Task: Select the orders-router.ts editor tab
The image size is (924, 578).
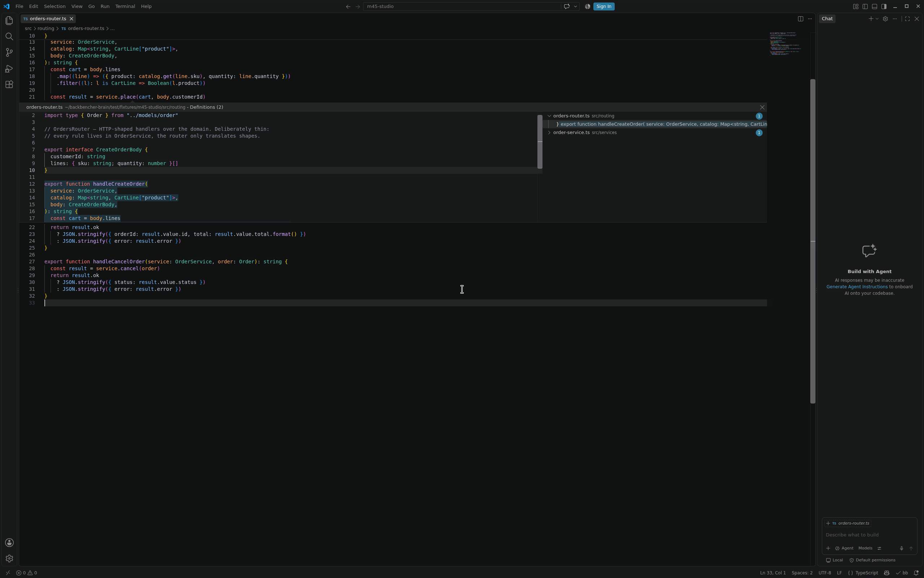Action: 48,19
